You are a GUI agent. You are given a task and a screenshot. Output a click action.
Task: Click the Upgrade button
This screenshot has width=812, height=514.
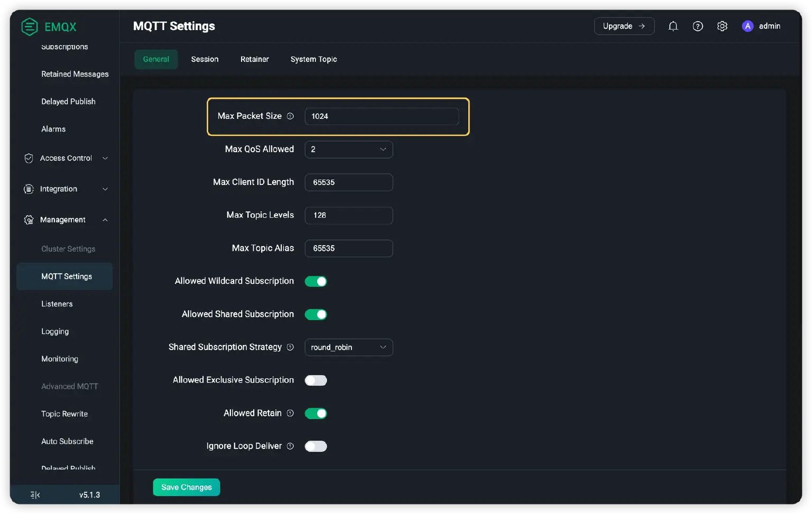tap(624, 26)
